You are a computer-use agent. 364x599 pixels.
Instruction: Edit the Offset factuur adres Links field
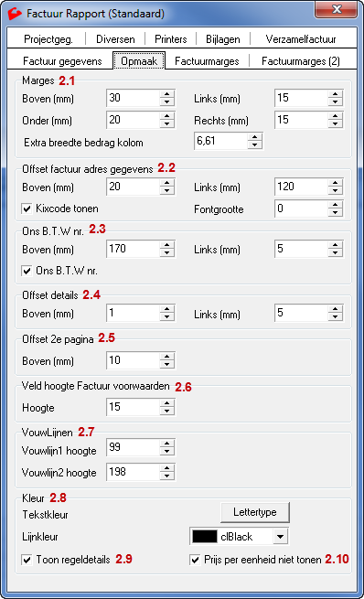[301, 187]
